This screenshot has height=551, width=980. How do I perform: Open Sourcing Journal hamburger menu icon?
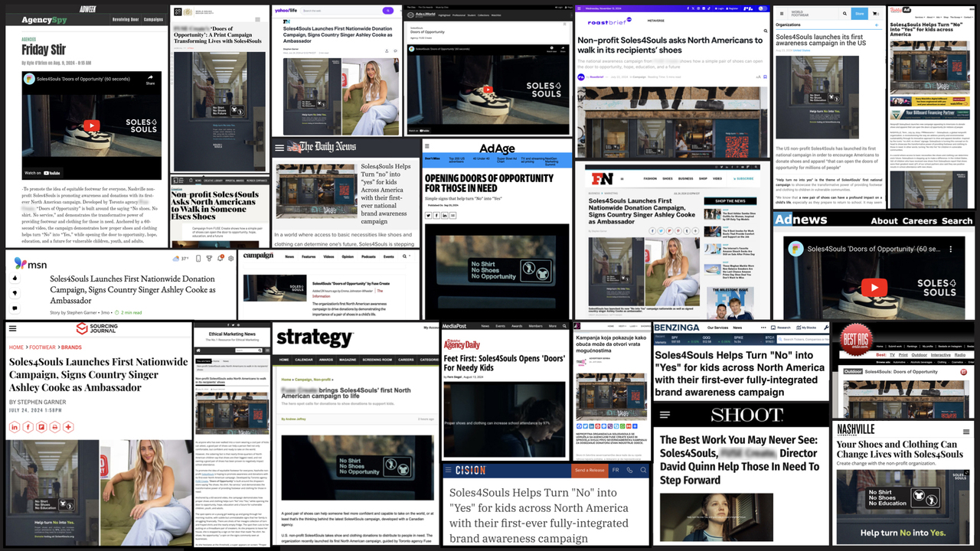pyautogui.click(x=12, y=328)
